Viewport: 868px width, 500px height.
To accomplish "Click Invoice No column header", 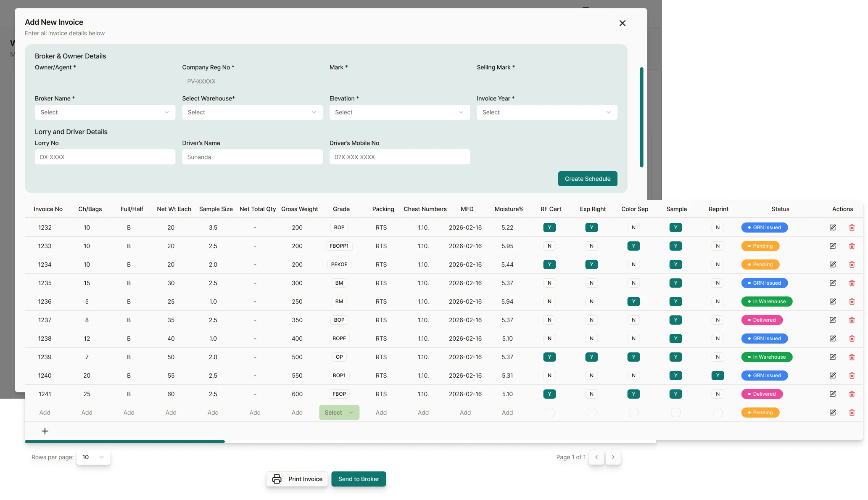I will pyautogui.click(x=48, y=209).
